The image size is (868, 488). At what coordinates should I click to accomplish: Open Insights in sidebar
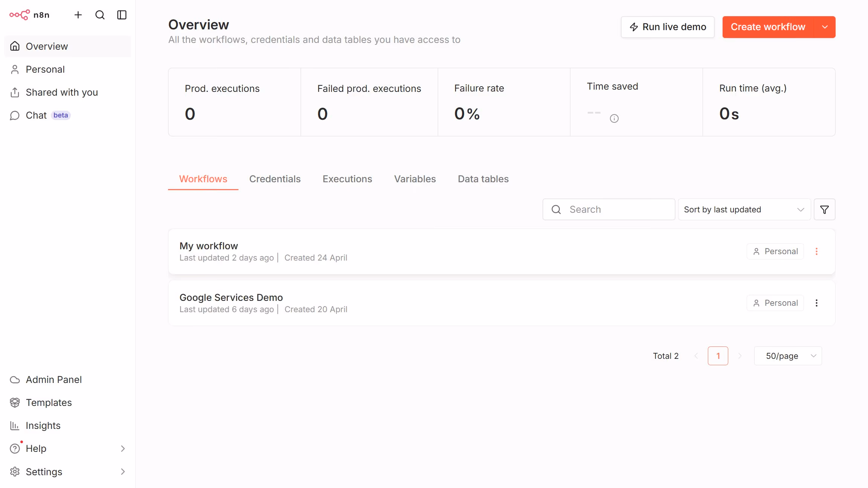[68, 425]
